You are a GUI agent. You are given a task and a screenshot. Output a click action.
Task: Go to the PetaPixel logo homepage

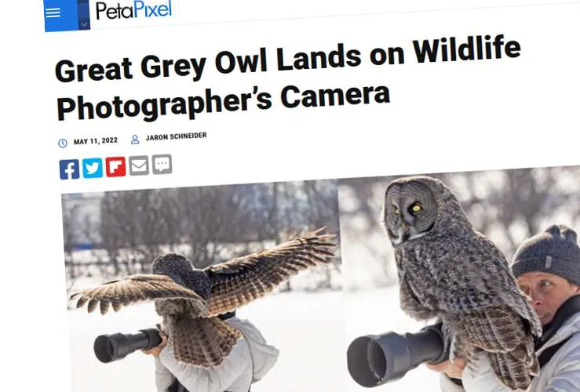pos(133,10)
